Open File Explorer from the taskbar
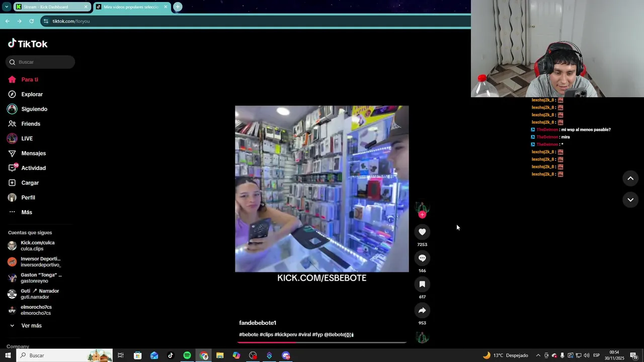 220,355
